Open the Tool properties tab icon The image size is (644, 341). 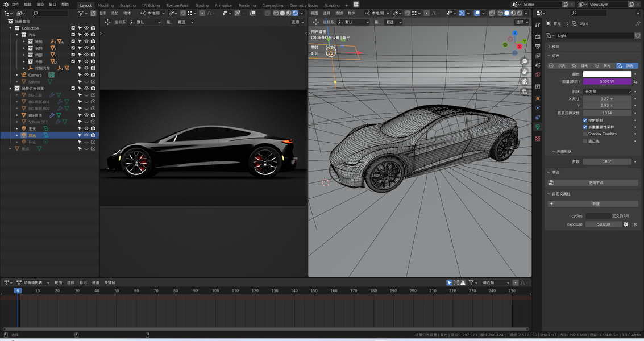click(x=538, y=25)
